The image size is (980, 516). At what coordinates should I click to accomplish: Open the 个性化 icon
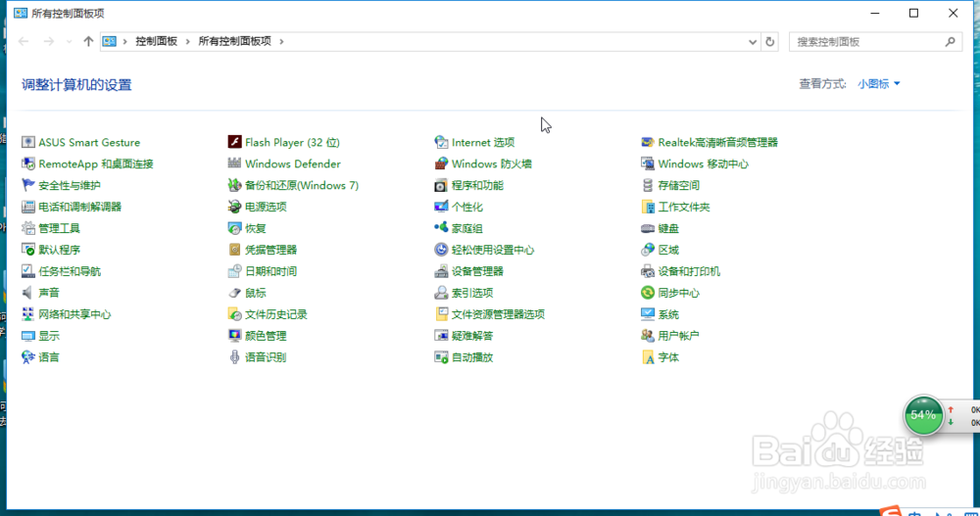(x=441, y=207)
